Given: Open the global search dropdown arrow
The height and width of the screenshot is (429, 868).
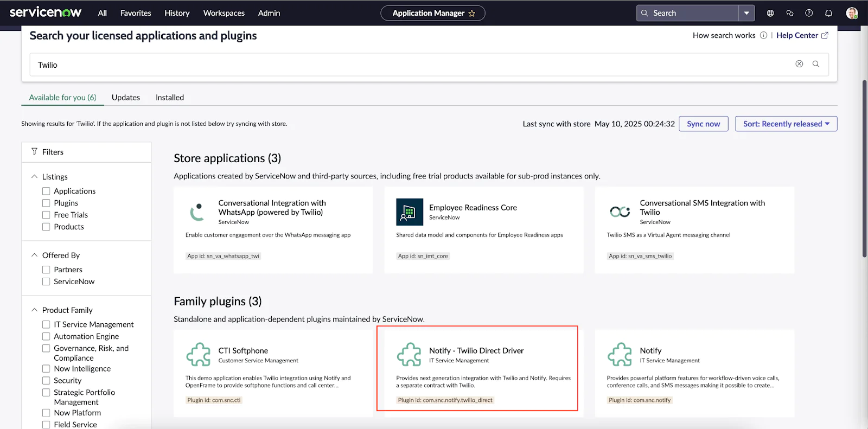Looking at the screenshot, I should click(746, 13).
